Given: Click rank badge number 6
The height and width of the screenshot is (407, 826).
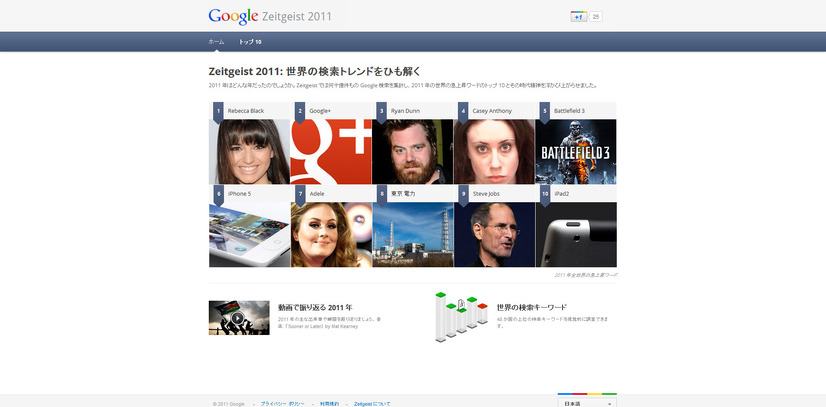Looking at the screenshot, I should [218, 195].
